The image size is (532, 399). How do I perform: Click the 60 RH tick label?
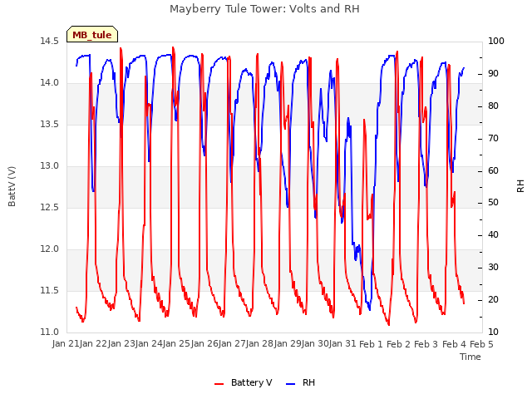[x=493, y=170]
